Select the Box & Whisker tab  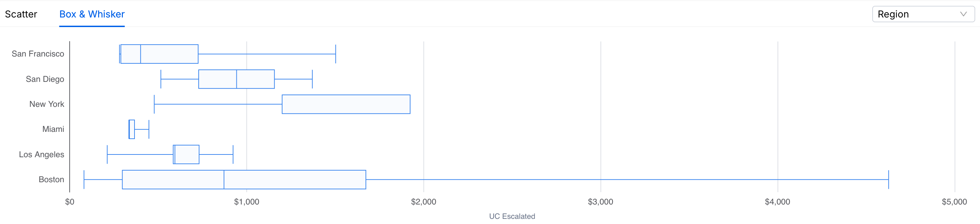click(x=92, y=14)
